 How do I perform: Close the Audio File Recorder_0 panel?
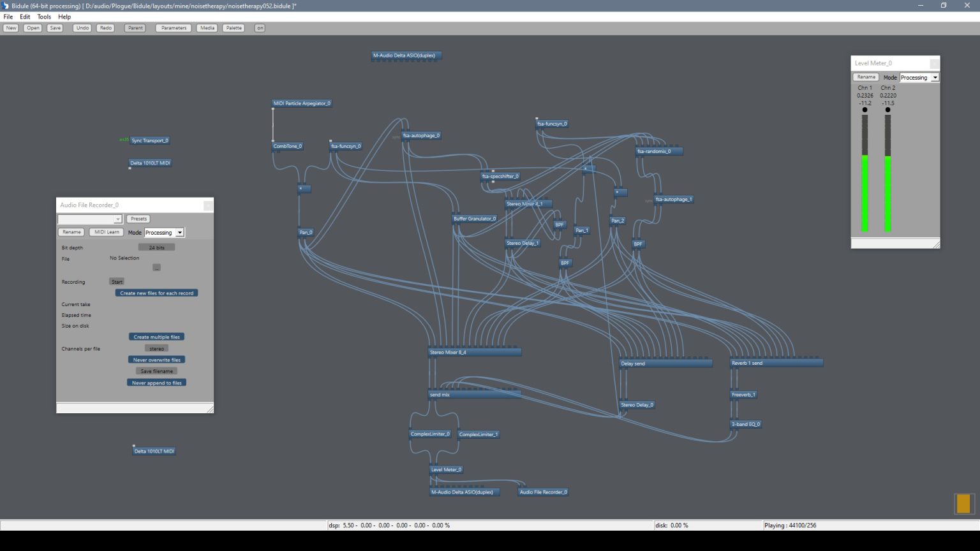coord(208,205)
